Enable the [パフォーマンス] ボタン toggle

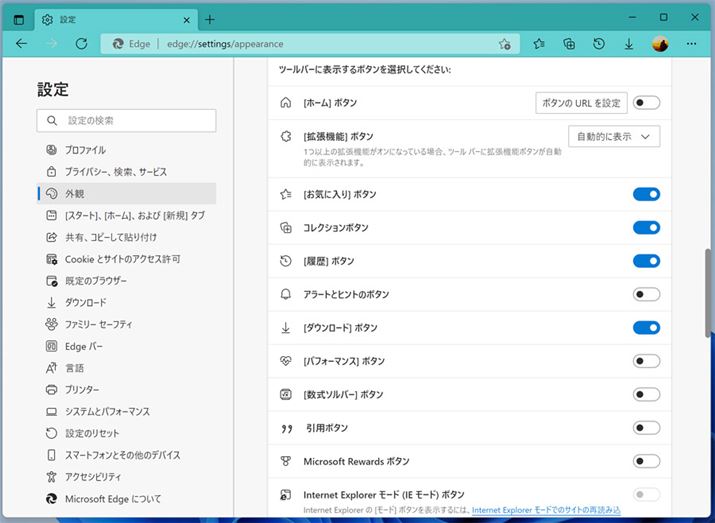click(x=646, y=361)
